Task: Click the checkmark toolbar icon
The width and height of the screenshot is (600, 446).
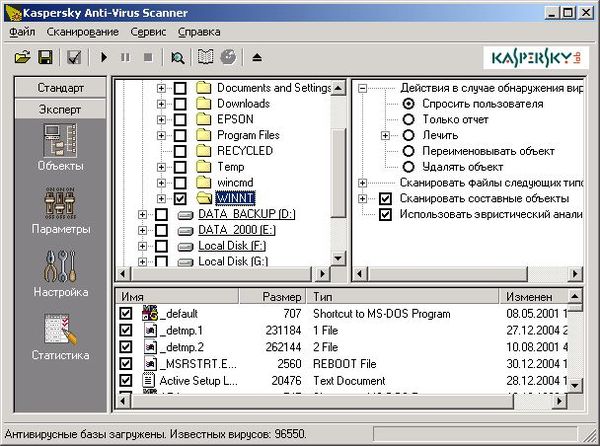Action: [x=74, y=57]
